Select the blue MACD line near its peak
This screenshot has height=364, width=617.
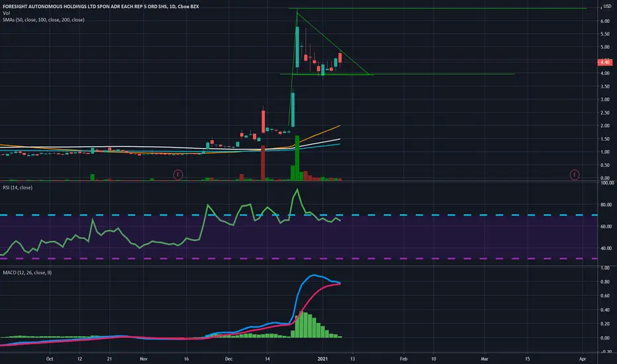click(x=314, y=275)
